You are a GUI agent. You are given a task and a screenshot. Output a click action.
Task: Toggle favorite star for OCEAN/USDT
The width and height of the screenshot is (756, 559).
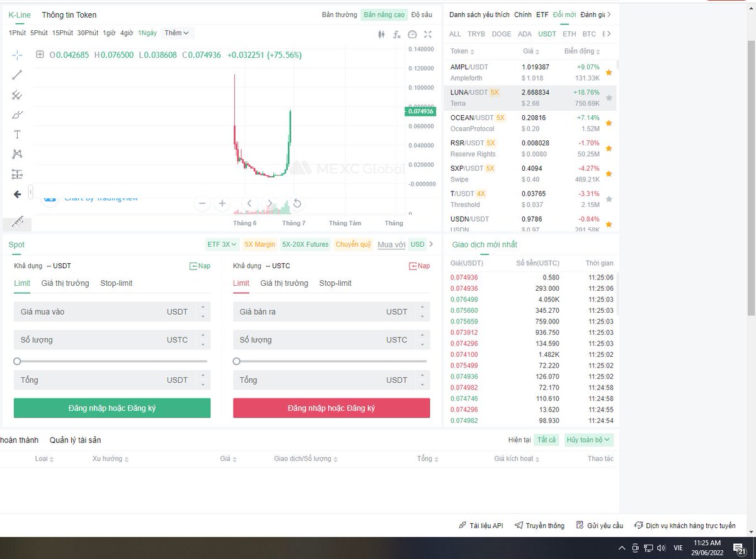(x=609, y=123)
